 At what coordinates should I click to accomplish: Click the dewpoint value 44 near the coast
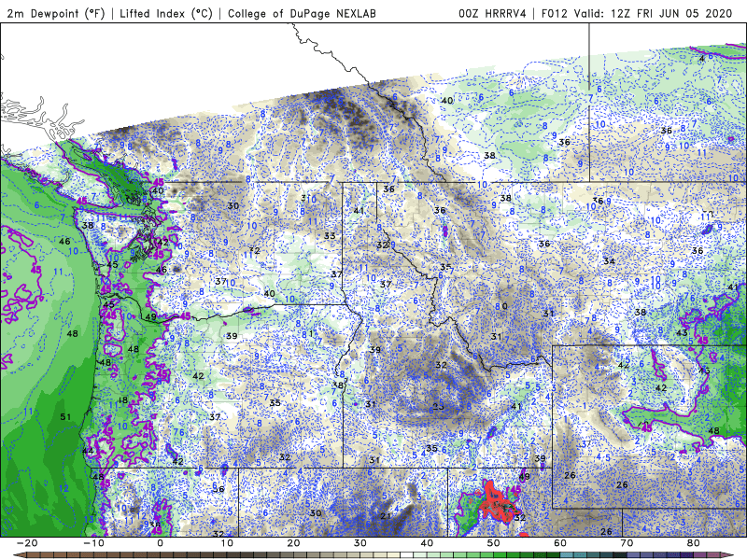coord(88,451)
